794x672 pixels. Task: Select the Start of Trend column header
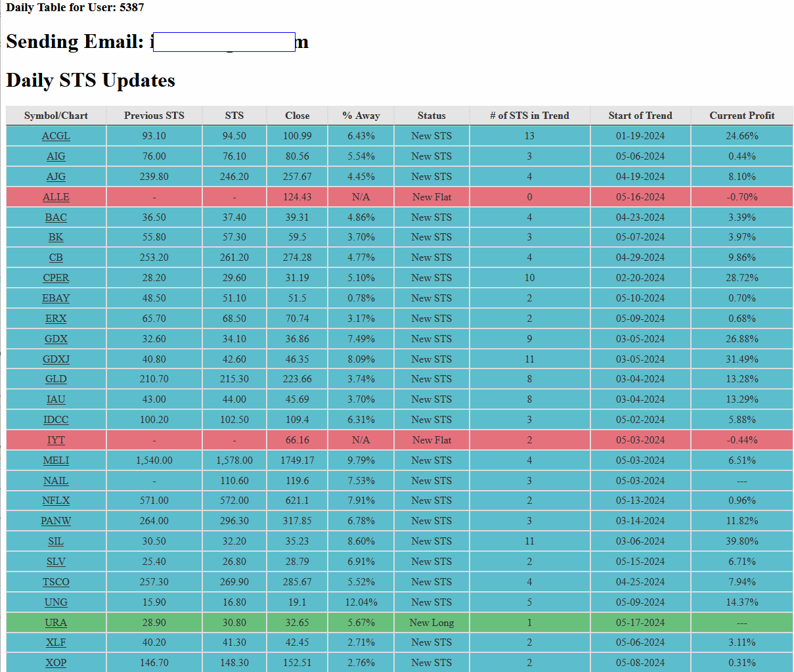[x=640, y=116]
